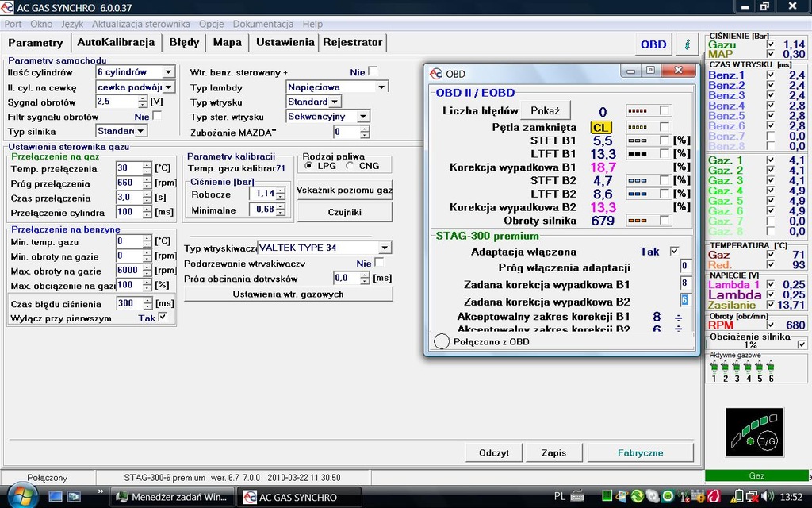Click the OBD connection status circle
812x508 pixels.
tap(441, 341)
